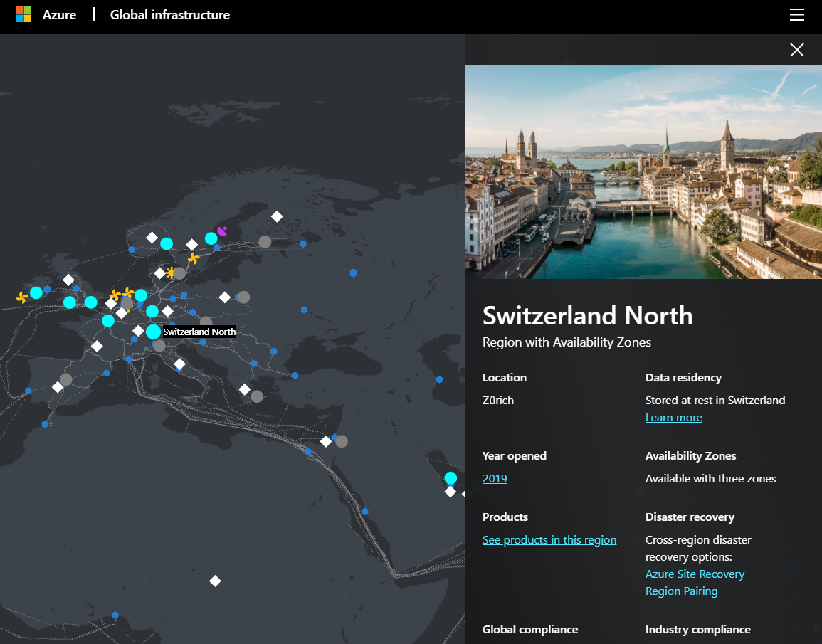Click the gray upcoming-region circle in Spain

[65, 379]
